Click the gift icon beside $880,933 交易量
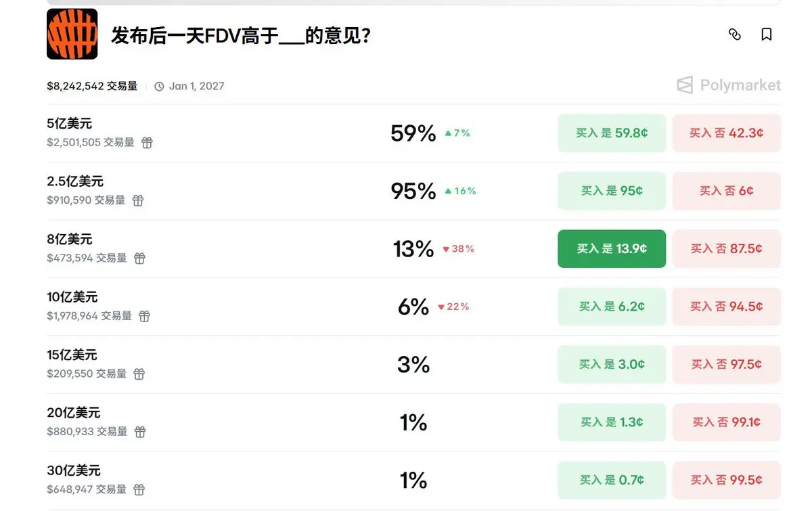Screen dimensions: 812x511 tap(139, 432)
